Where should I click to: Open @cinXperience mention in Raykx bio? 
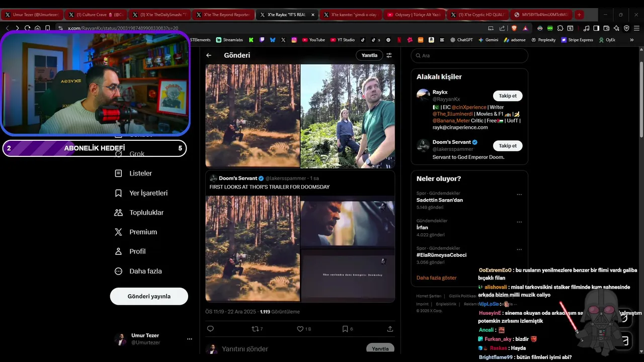click(x=469, y=107)
